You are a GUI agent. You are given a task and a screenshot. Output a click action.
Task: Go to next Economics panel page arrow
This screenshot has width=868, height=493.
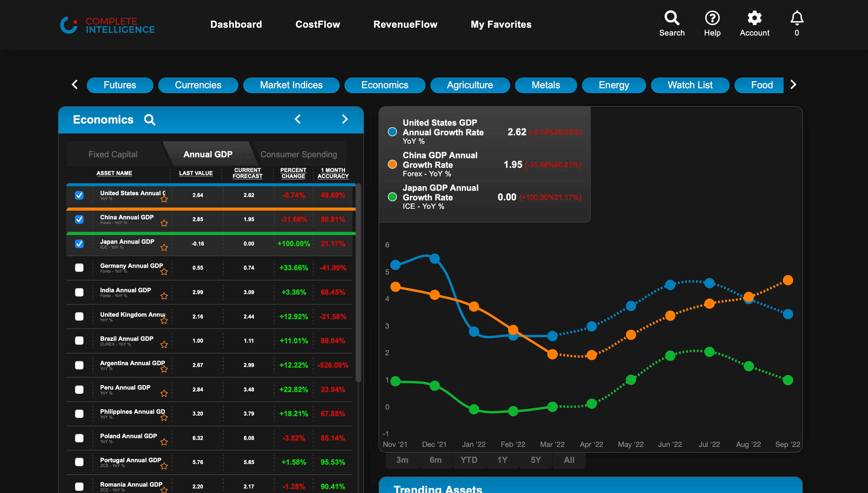coord(344,119)
